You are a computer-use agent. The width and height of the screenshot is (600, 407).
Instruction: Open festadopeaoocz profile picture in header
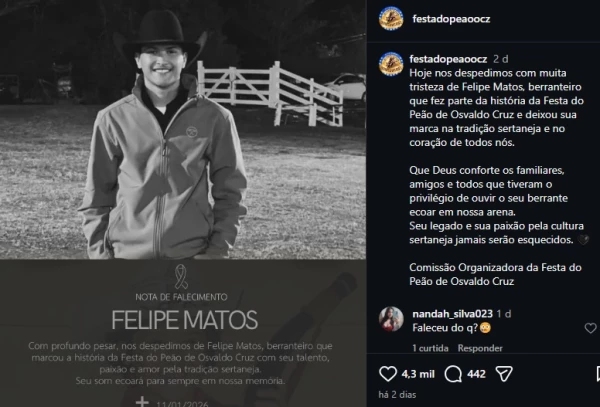391,19
